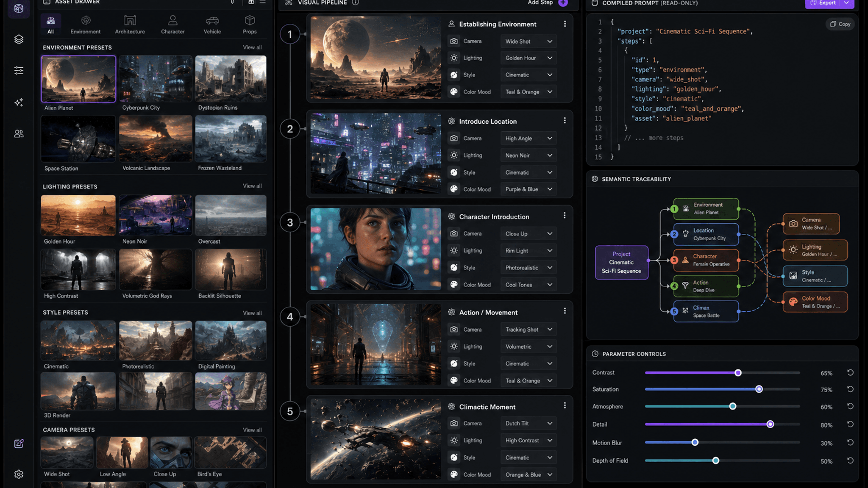Open the adjustment sliders icon in sidebar
Screen dimensions: 868x488
point(19,70)
